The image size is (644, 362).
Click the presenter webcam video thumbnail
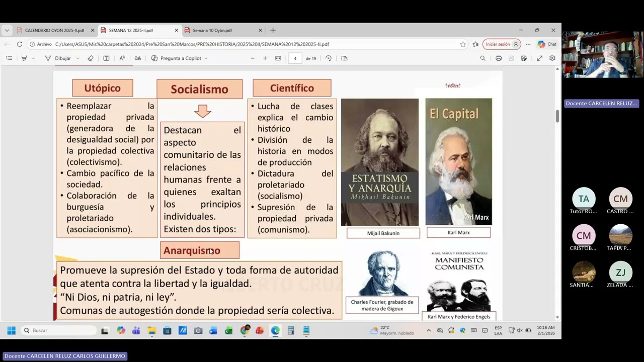[602, 54]
